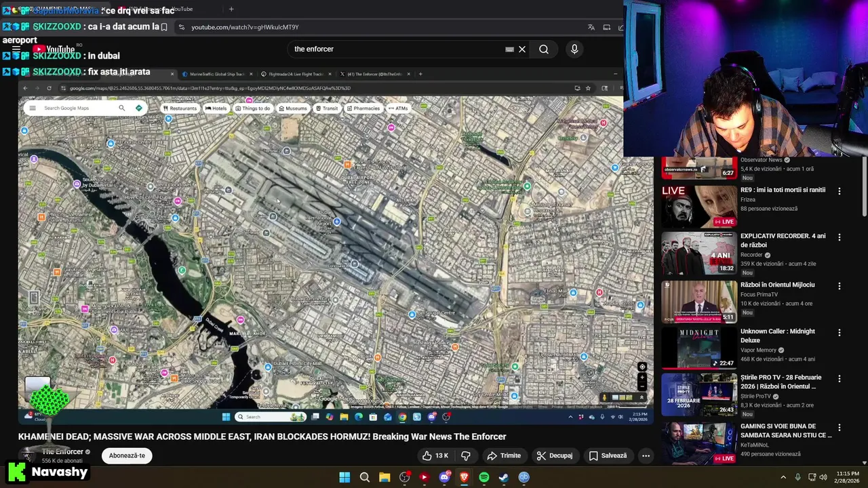Open the GAMING SI VOIE BUNA live thumbnail

tap(699, 443)
